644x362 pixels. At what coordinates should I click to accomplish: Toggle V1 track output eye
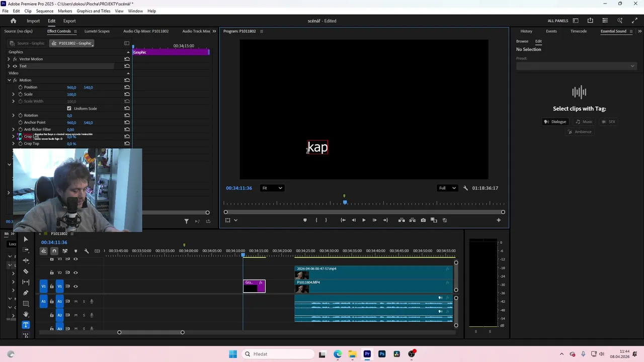pyautogui.click(x=75, y=287)
